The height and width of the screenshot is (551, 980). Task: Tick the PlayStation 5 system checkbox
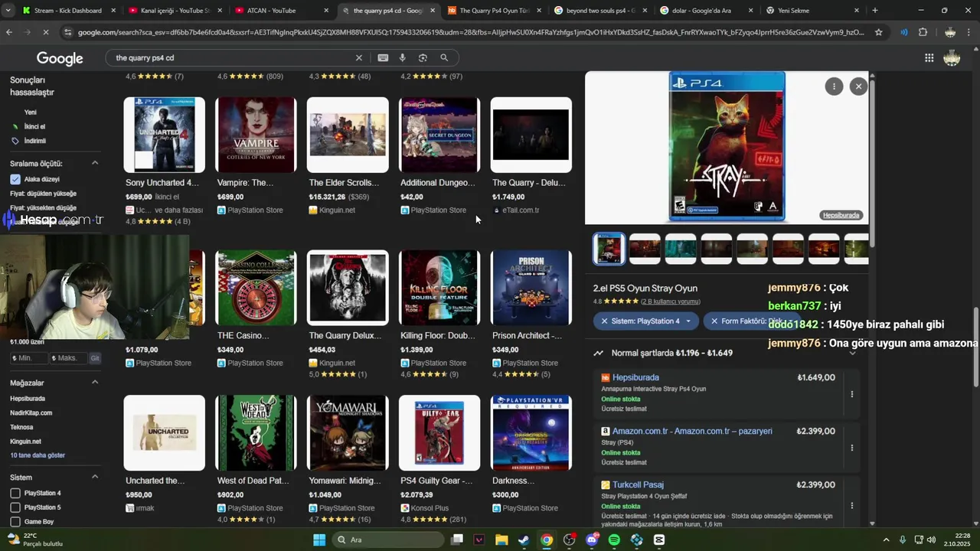(x=15, y=507)
